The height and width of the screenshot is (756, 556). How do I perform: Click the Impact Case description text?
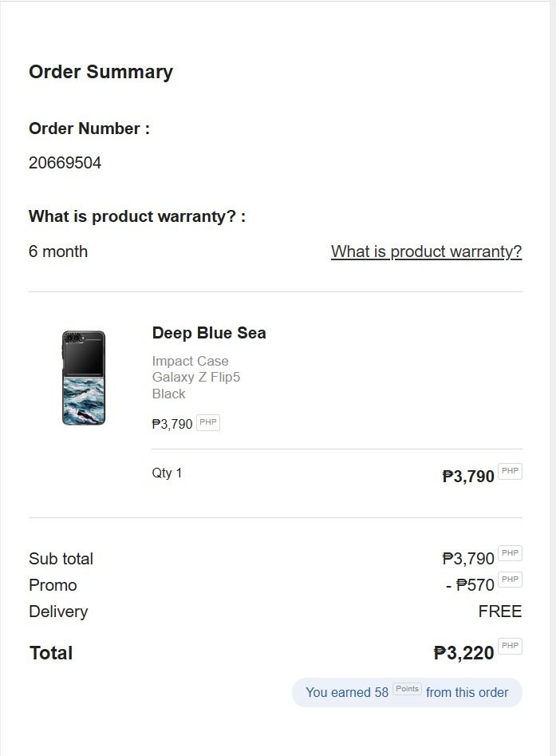(x=190, y=361)
